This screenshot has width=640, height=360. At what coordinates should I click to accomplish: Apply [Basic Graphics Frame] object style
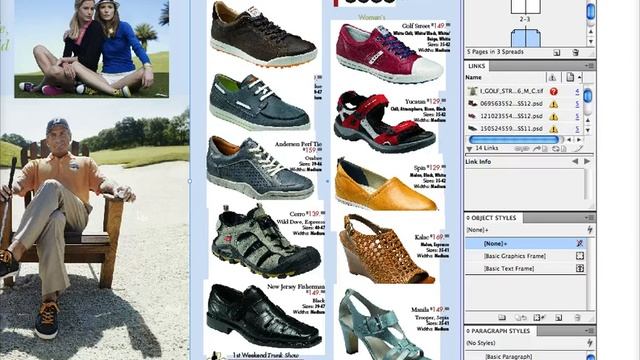(526, 256)
